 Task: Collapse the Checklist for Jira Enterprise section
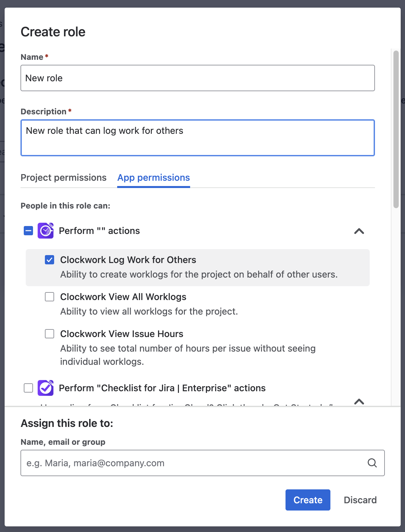pos(359,401)
